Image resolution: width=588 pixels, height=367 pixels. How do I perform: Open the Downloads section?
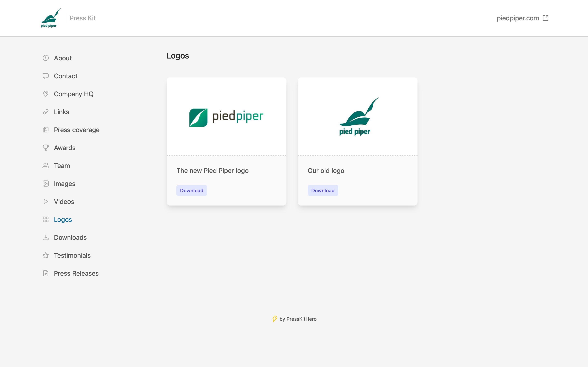tap(70, 237)
